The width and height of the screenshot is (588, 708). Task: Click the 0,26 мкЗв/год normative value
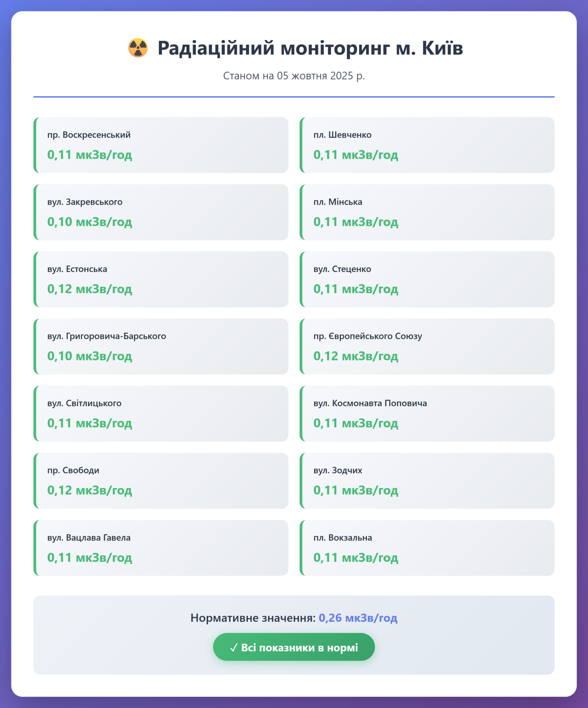coord(358,618)
